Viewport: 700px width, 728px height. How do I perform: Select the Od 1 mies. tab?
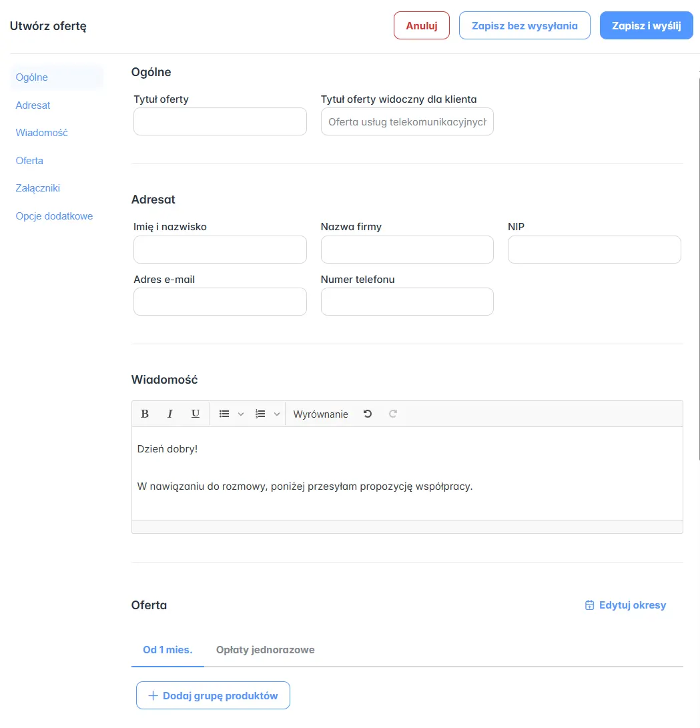click(x=167, y=649)
